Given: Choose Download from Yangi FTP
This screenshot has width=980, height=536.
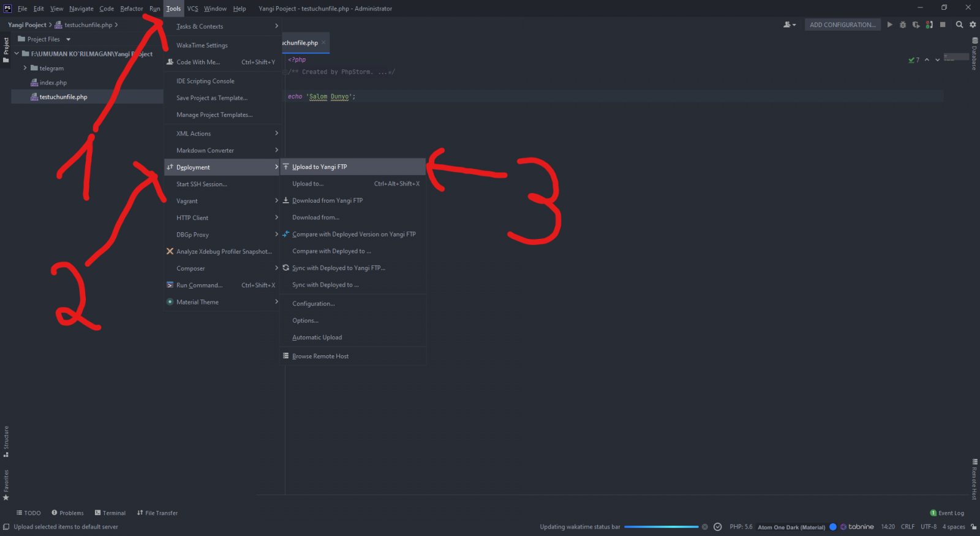Looking at the screenshot, I should pyautogui.click(x=353, y=200).
